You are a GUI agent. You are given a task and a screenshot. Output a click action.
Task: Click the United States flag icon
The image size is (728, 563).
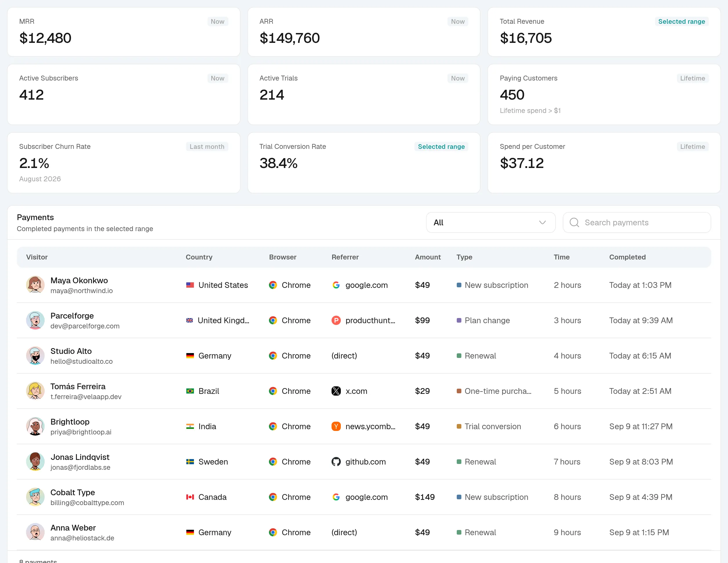coord(190,285)
